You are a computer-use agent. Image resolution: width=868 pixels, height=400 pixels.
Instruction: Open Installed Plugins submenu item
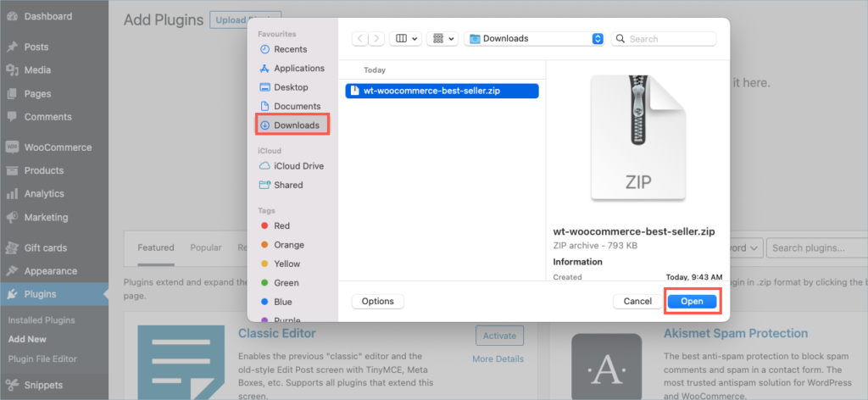[42, 320]
